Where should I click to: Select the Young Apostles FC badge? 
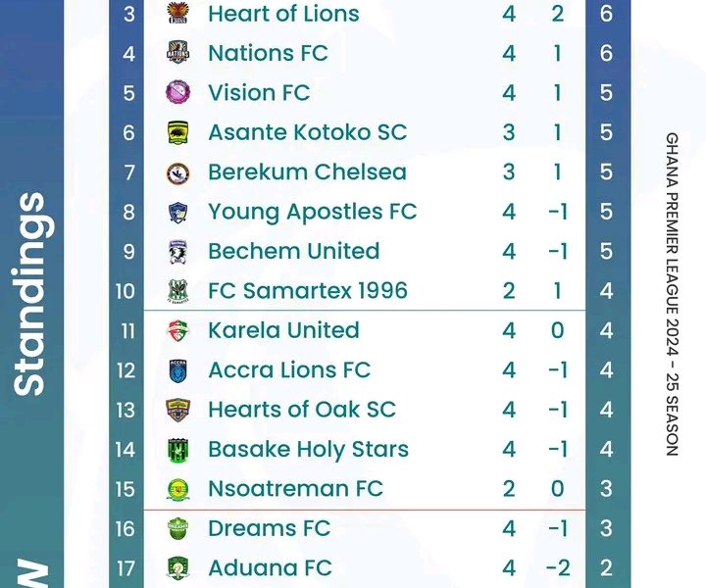tap(178, 212)
